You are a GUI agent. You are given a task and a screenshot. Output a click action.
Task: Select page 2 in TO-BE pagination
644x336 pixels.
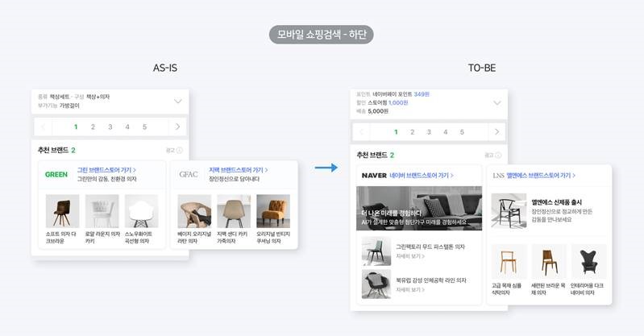click(413, 132)
